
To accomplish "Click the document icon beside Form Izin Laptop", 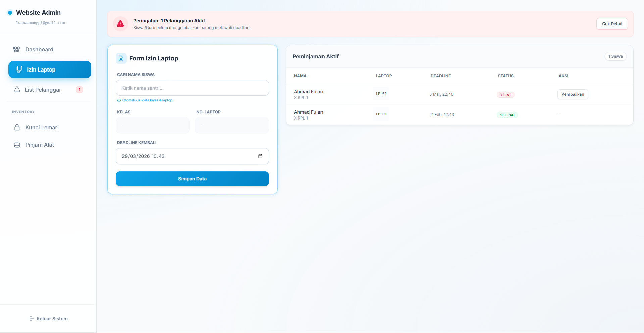I will (121, 58).
